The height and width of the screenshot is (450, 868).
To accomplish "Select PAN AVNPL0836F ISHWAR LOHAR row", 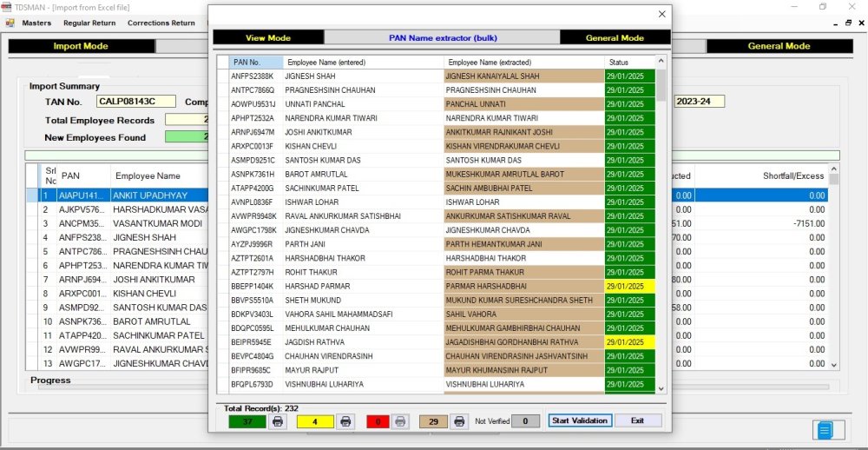I will [437, 202].
